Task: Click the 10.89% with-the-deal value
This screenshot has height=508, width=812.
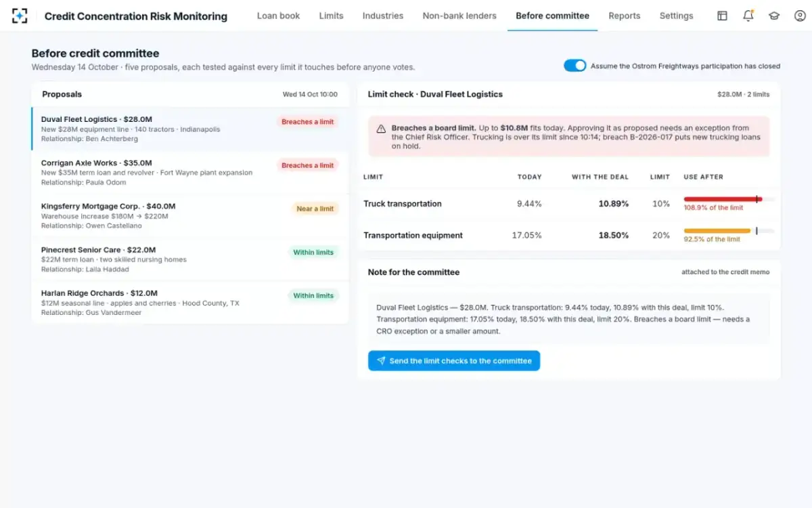Action: pos(613,204)
